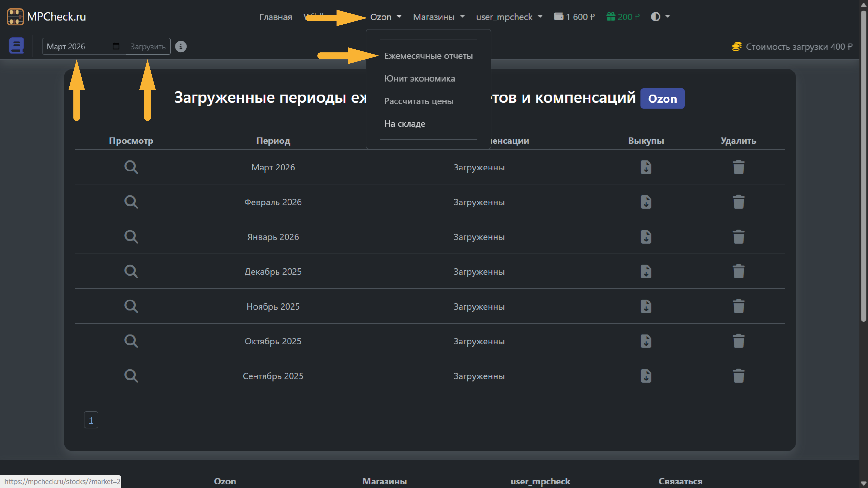Open magnifier view for Декабрь 2025
Image resolution: width=868 pixels, height=488 pixels.
pos(131,271)
